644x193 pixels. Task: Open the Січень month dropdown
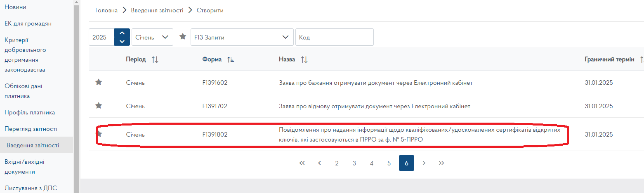(152, 37)
